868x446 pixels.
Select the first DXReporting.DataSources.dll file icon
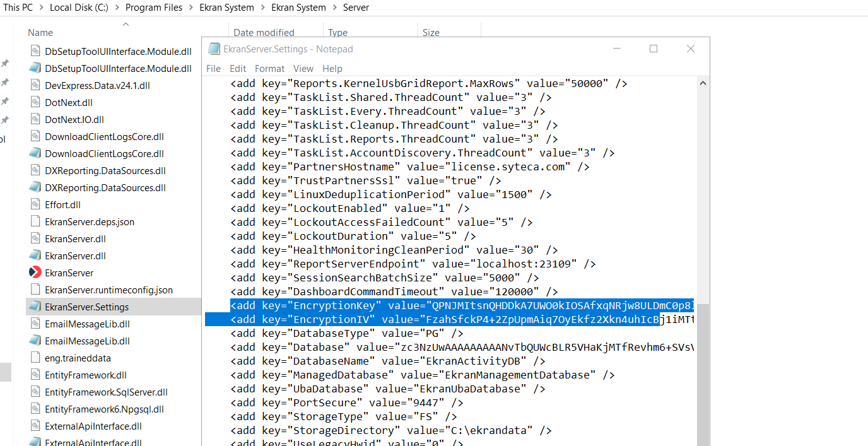pos(35,170)
